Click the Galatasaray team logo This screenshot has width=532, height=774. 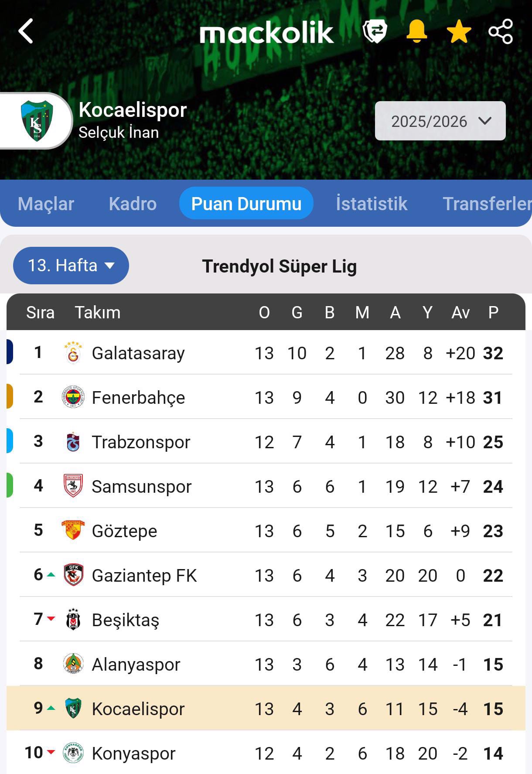tap(73, 353)
